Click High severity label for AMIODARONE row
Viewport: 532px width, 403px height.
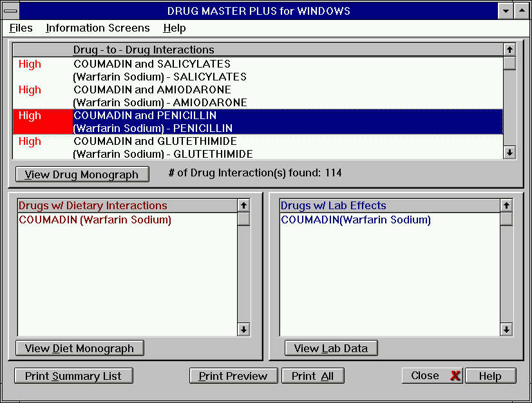pos(30,89)
